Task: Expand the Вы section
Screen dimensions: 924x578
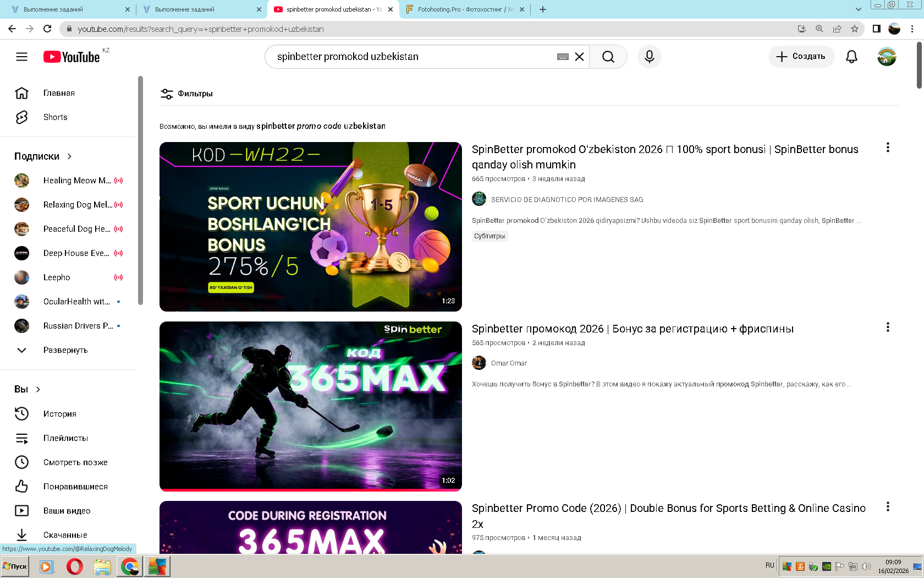Action: tap(28, 389)
